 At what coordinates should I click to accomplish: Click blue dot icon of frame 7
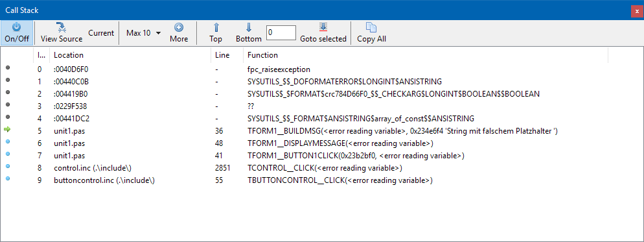[7, 154]
